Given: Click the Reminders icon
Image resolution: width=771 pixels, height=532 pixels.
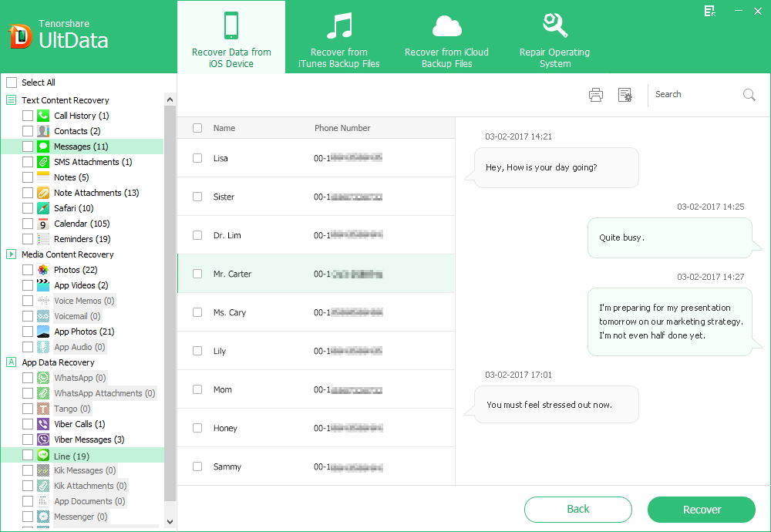Looking at the screenshot, I should click(43, 239).
